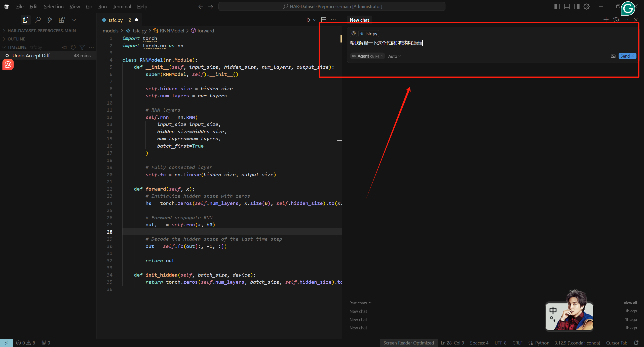
Task: Click the Send button
Action: [627, 56]
